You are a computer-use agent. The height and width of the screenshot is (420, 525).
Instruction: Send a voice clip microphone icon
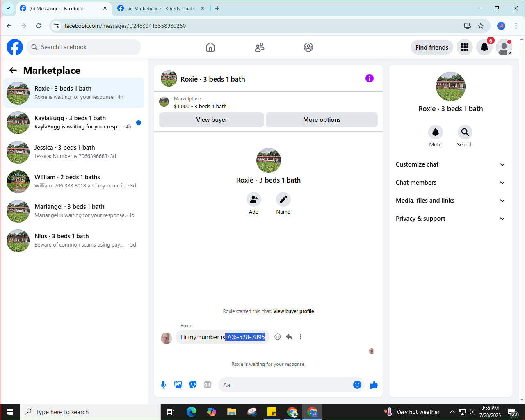pos(163,385)
